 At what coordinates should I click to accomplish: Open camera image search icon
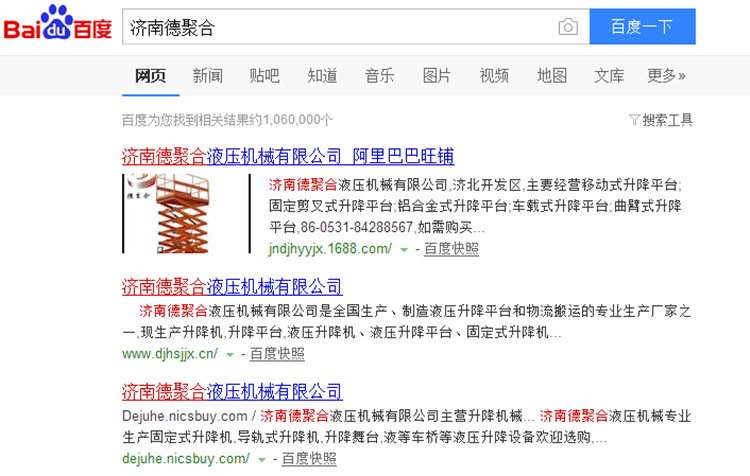[x=568, y=27]
